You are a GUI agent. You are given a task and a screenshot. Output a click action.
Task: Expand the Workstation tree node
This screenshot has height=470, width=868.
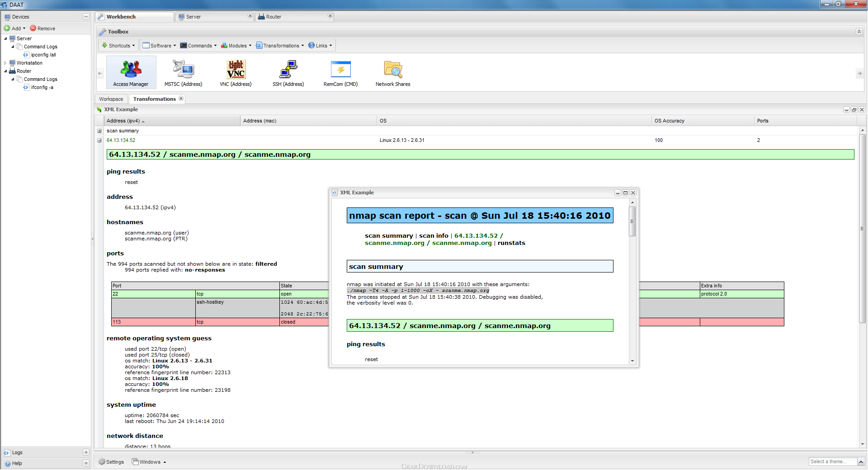pos(5,63)
